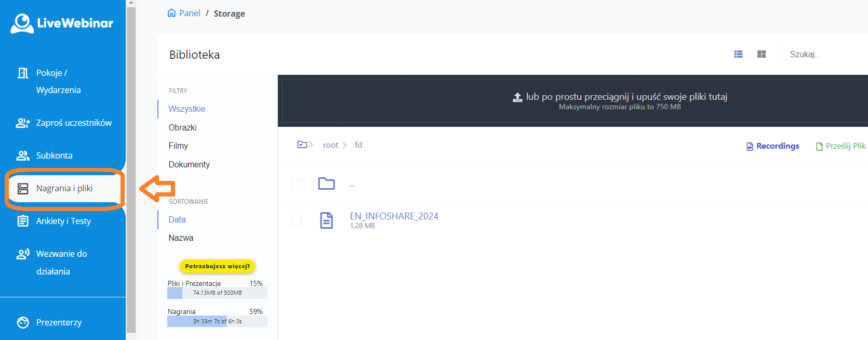The width and height of the screenshot is (868, 340).
Task: Click the LiveWebinar logo
Action: [62, 23]
